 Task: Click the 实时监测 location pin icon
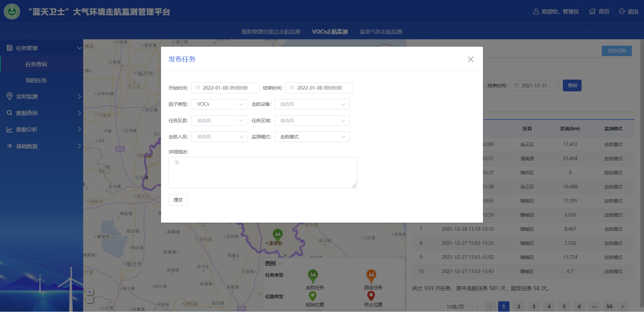coord(9,96)
